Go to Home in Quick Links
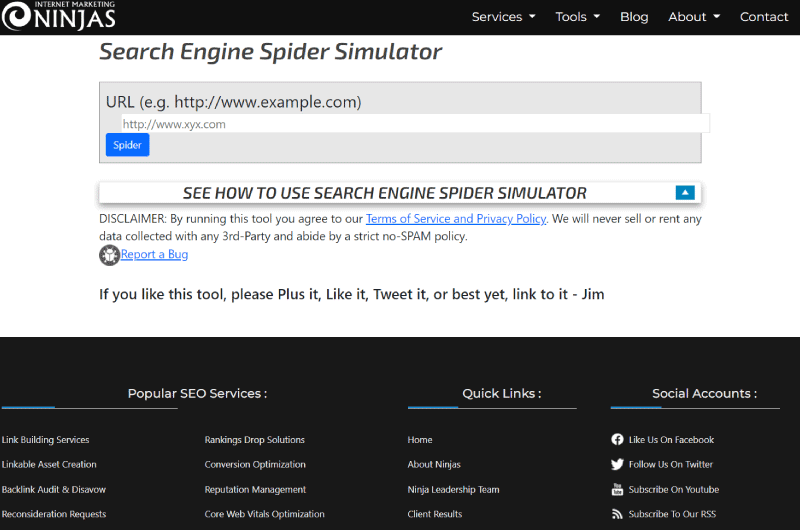Viewport: 800px width, 530px height. [x=420, y=440]
